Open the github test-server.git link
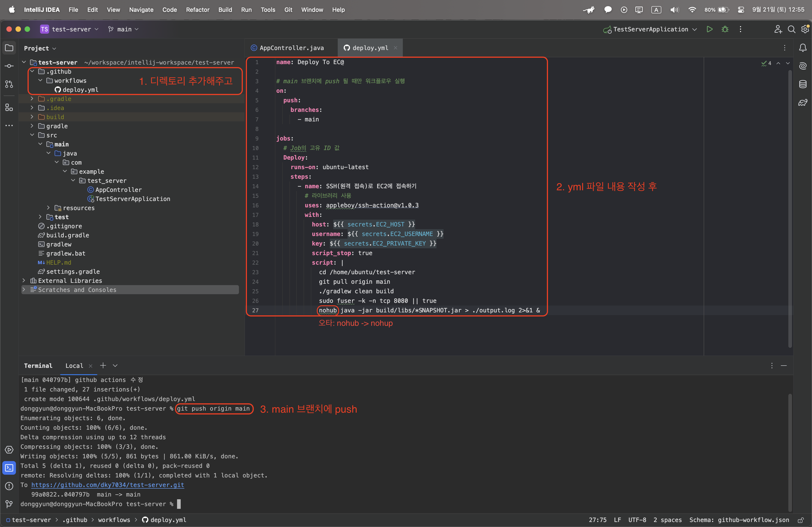This screenshot has width=812, height=527. [x=107, y=485]
